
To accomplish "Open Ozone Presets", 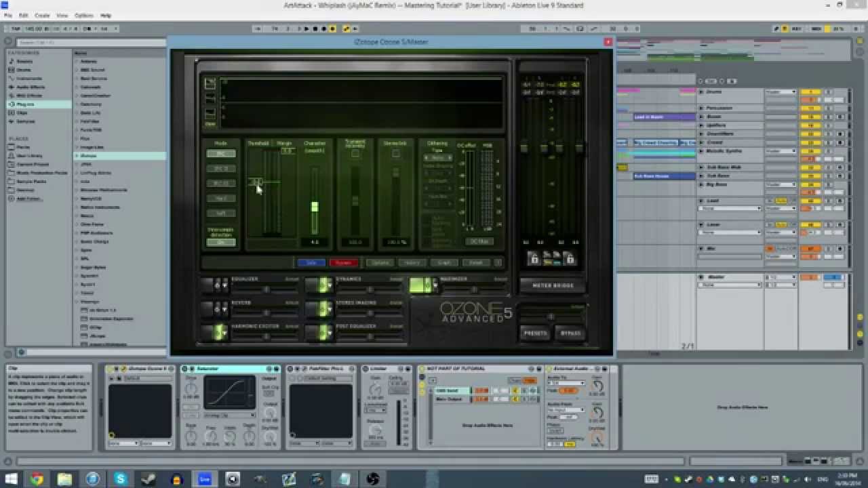I will (x=535, y=333).
